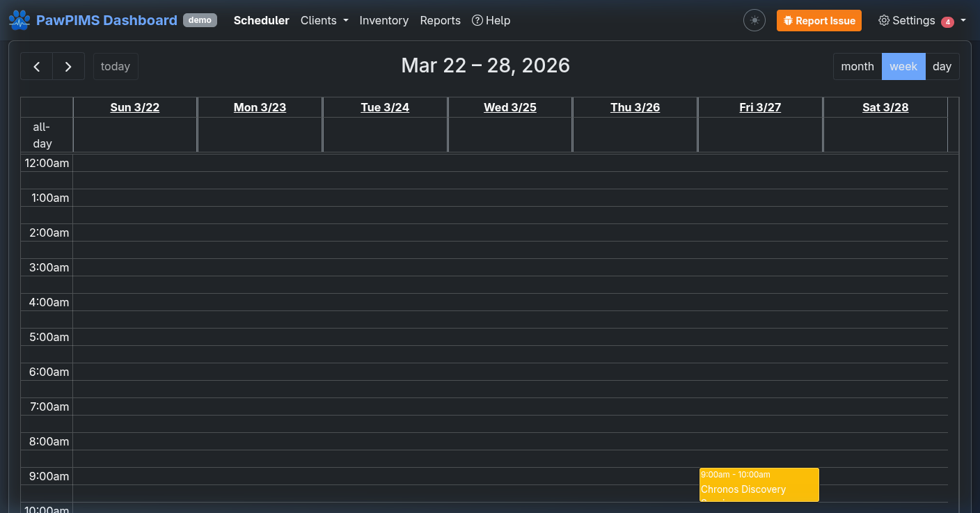Switch to day view
This screenshot has width=980, height=513.
point(942,66)
